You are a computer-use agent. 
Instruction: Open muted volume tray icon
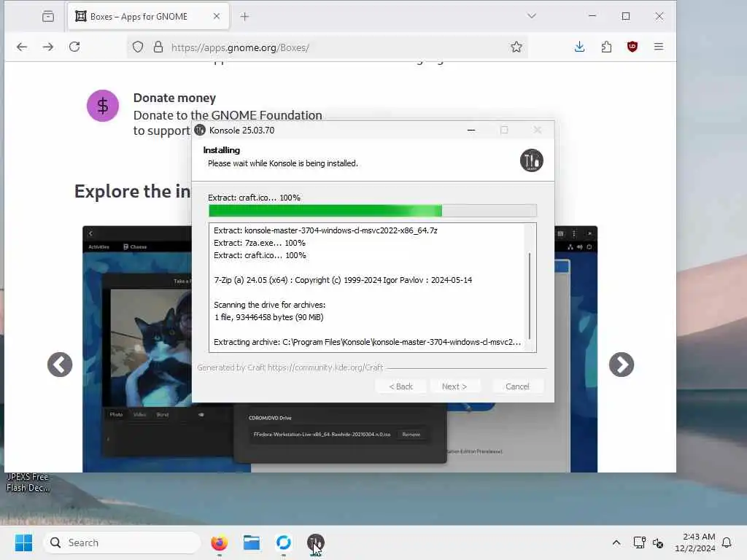coord(658,542)
